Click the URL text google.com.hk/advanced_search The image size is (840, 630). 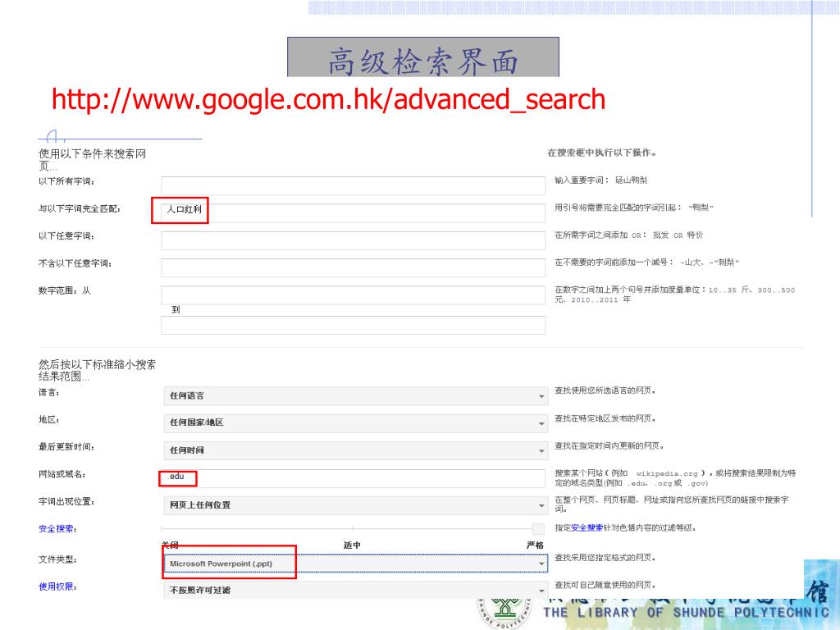pos(328,99)
